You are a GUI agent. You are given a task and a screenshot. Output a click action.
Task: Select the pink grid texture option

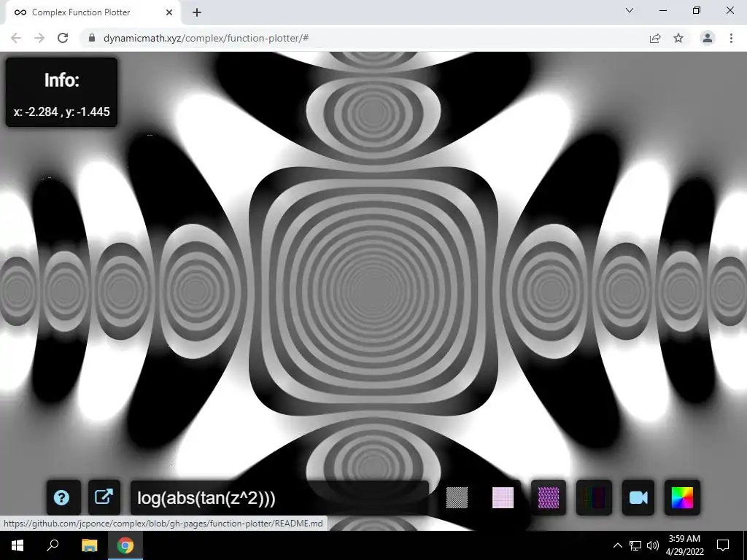[x=503, y=497]
